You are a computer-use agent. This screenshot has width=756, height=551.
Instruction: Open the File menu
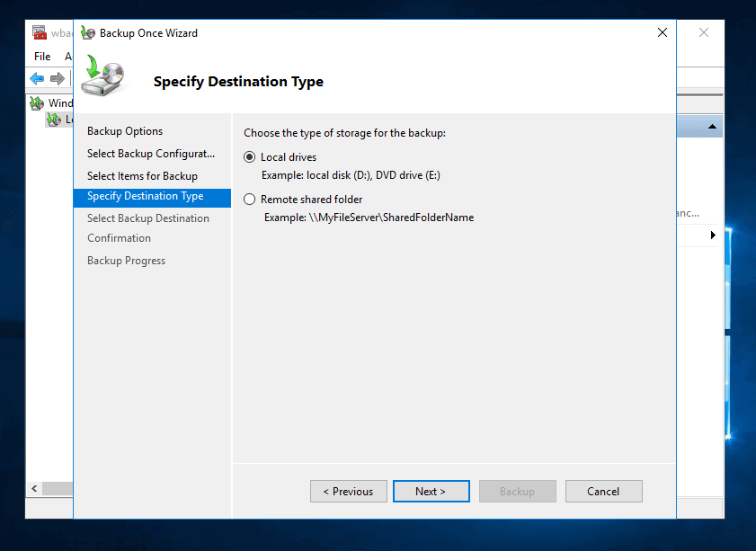[42, 57]
